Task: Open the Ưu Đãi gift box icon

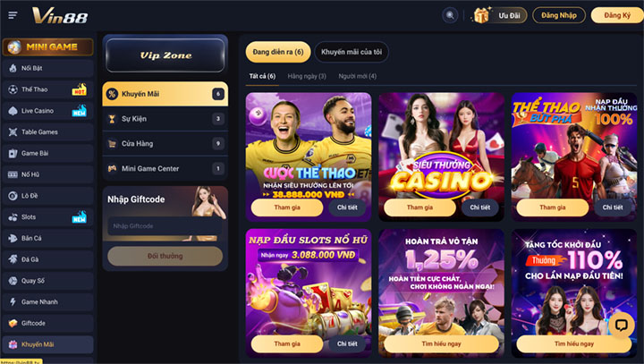Action: (x=481, y=15)
